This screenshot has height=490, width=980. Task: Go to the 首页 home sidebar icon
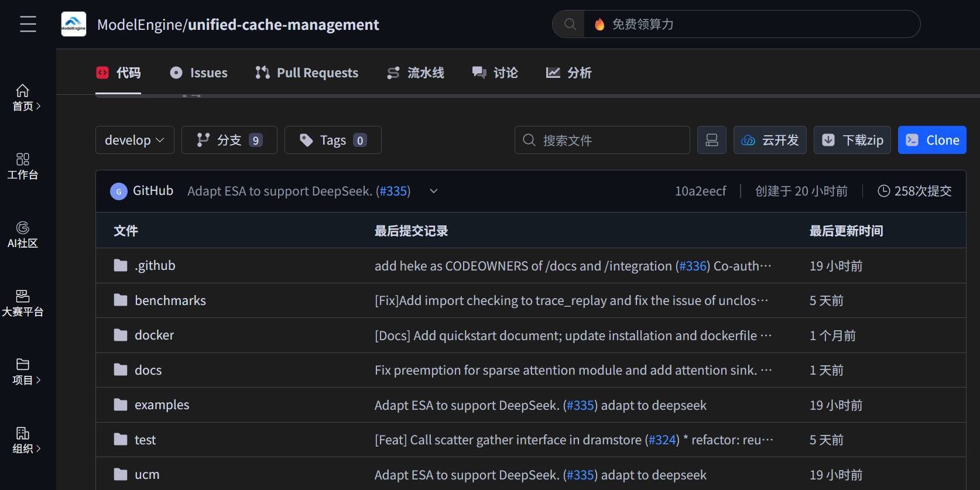coord(23,97)
